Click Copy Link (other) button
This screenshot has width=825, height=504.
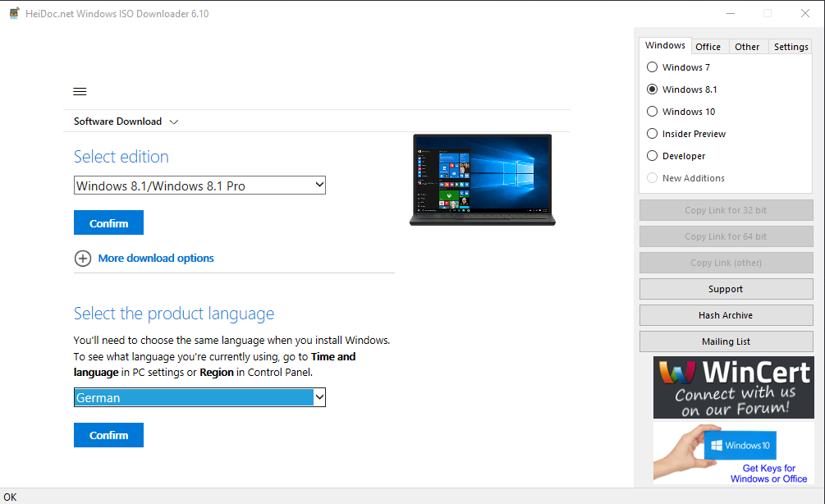[726, 263]
